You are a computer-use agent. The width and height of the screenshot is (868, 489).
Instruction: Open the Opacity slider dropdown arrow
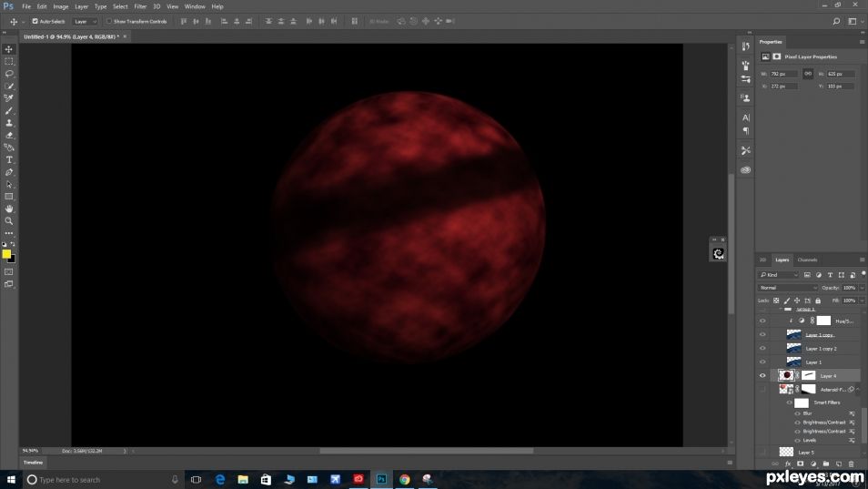click(862, 288)
